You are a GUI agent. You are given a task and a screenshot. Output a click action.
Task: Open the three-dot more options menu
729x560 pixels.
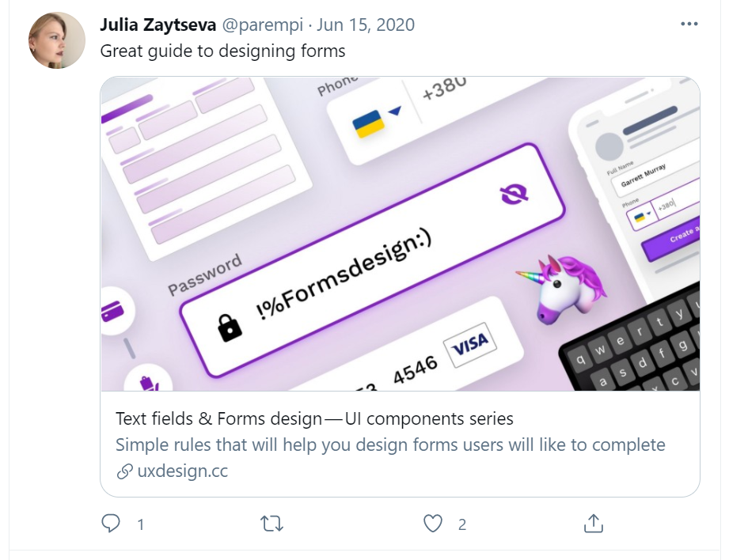[x=689, y=25]
